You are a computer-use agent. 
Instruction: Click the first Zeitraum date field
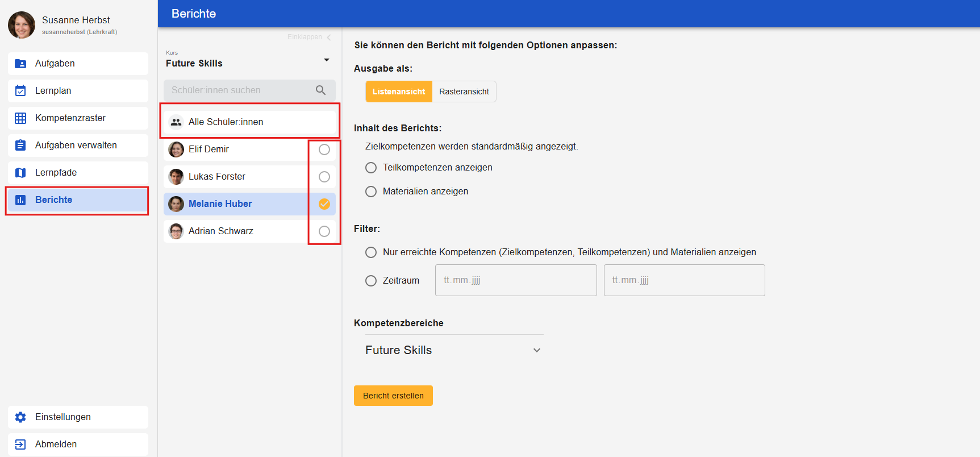515,280
